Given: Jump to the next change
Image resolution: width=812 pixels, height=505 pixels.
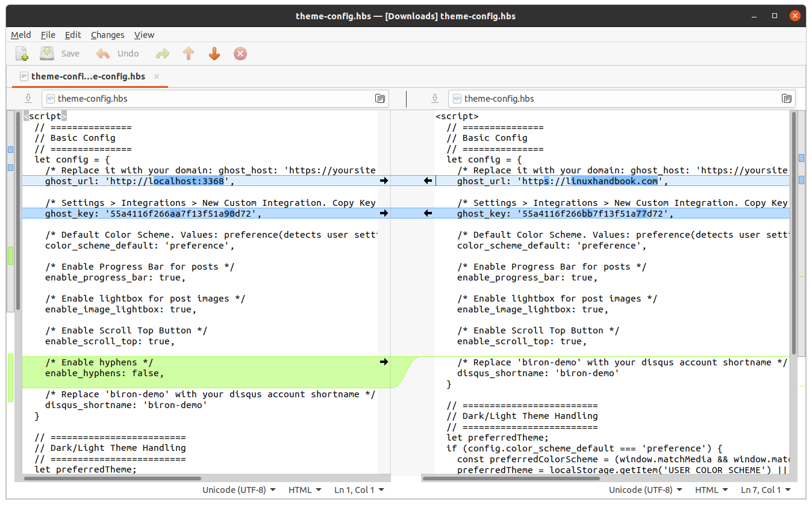Looking at the screenshot, I should (x=214, y=54).
